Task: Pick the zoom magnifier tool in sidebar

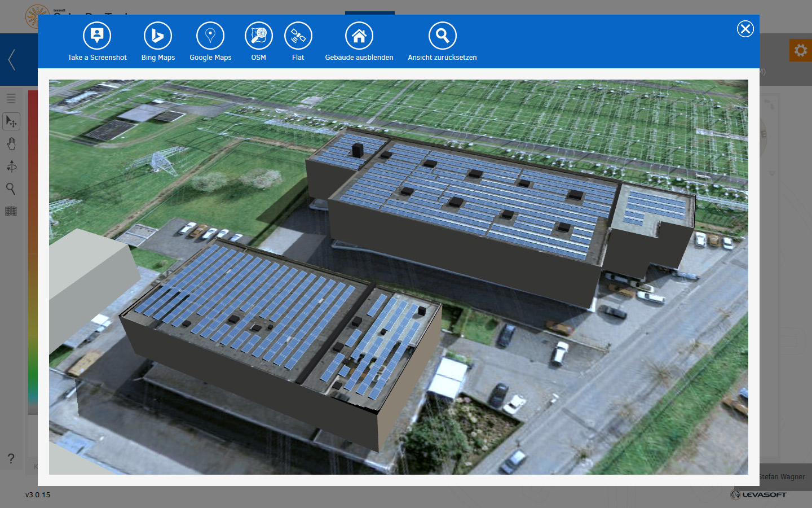Action: (x=11, y=189)
